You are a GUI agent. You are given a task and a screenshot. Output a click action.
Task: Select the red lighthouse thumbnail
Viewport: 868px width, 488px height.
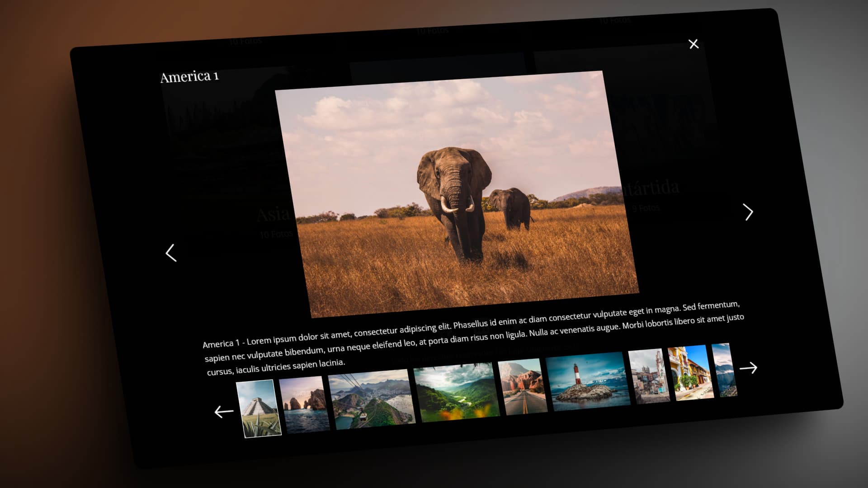[588, 381]
